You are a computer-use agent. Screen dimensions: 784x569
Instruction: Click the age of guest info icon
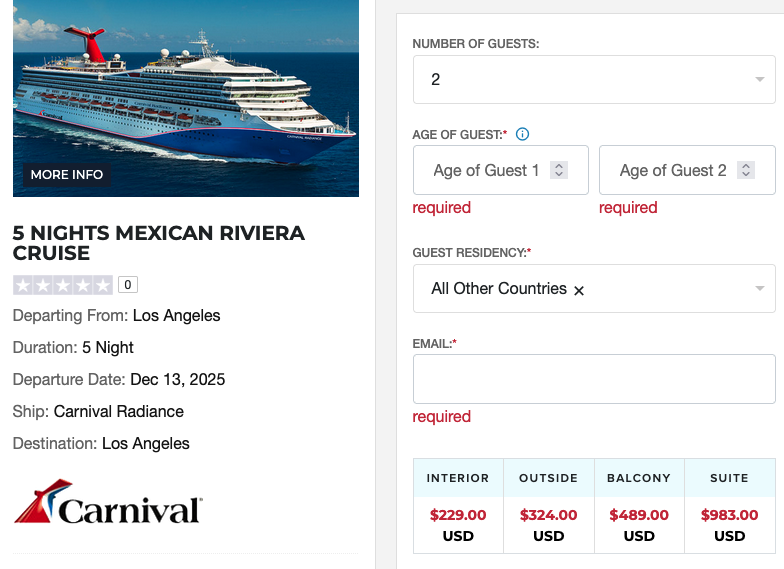point(522,134)
